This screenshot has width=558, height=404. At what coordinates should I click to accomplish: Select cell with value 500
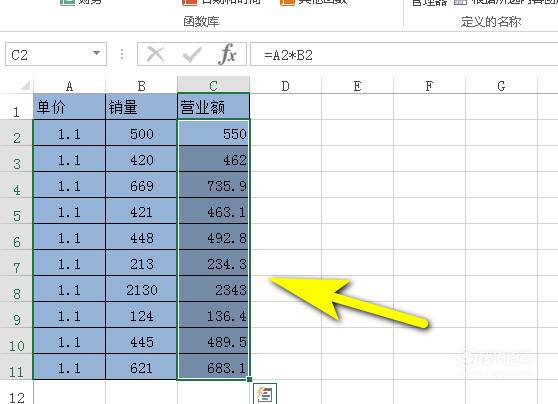(141, 133)
